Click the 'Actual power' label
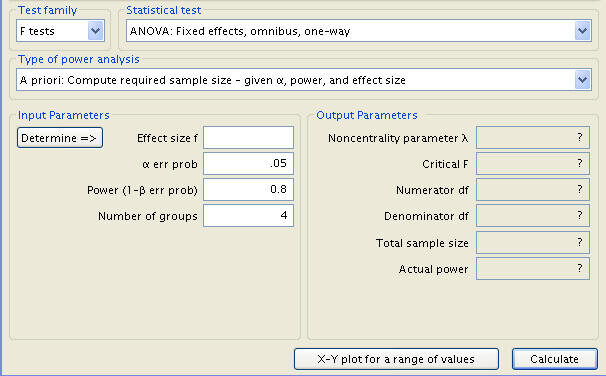 tap(433, 269)
